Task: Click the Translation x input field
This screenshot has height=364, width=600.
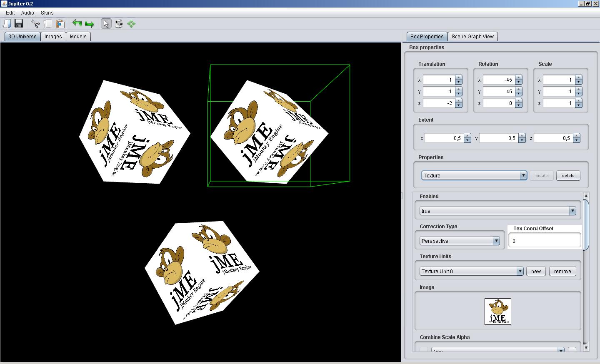Action: pos(439,80)
